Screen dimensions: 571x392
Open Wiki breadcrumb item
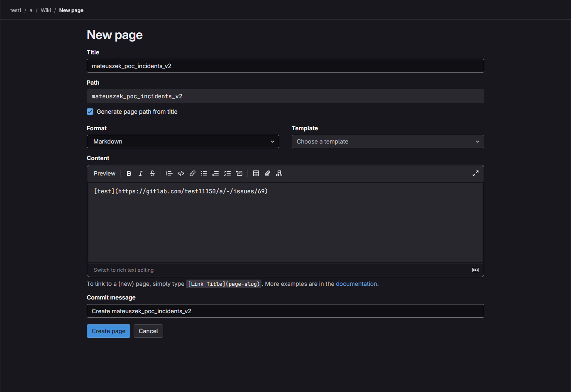coord(46,10)
